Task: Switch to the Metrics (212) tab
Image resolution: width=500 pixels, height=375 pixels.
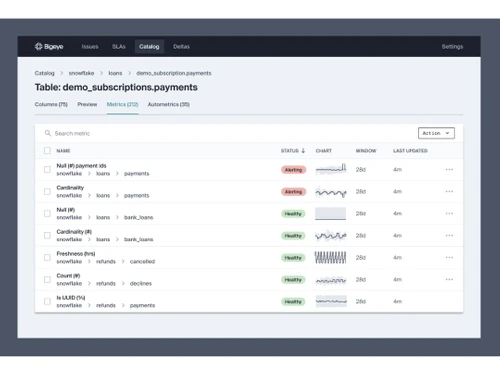Action: (122, 104)
